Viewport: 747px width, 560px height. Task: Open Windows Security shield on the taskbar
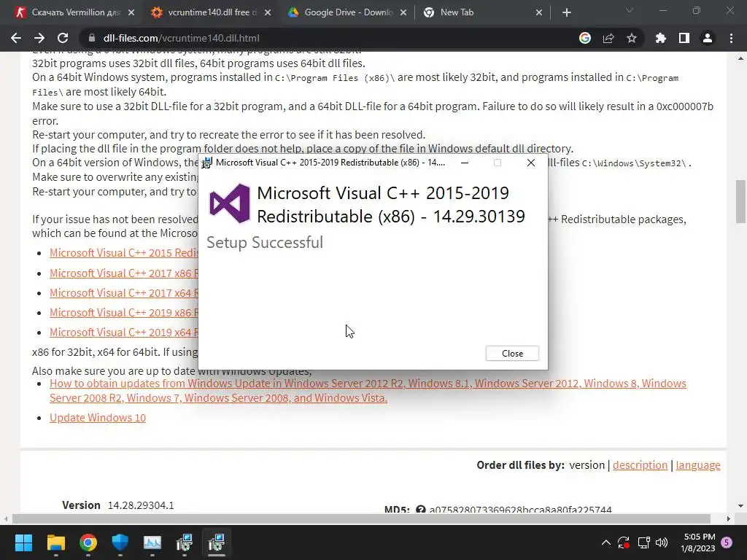tap(120, 542)
